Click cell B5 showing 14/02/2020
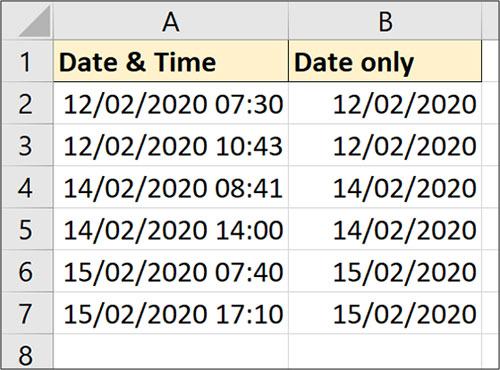The height and width of the screenshot is (370, 500). (x=385, y=229)
